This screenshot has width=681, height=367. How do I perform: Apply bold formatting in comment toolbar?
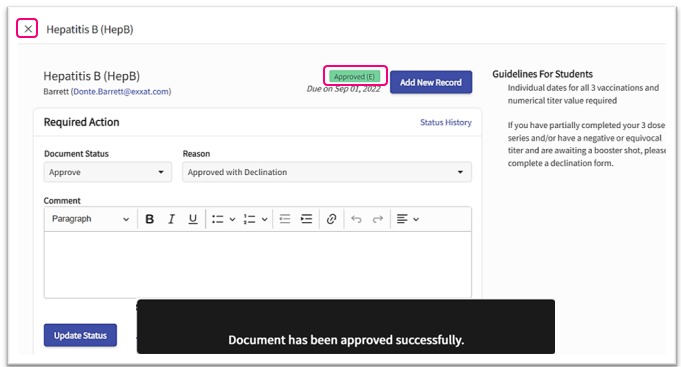(149, 219)
